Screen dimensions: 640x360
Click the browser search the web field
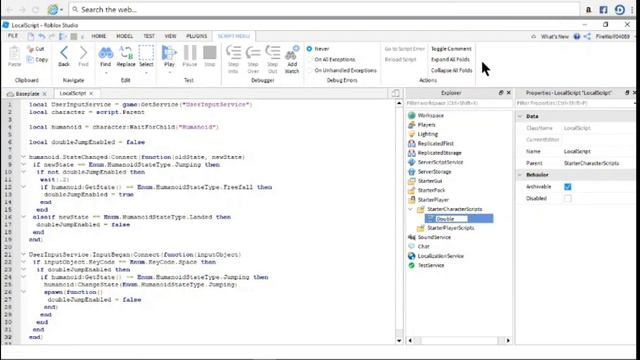click(324, 9)
